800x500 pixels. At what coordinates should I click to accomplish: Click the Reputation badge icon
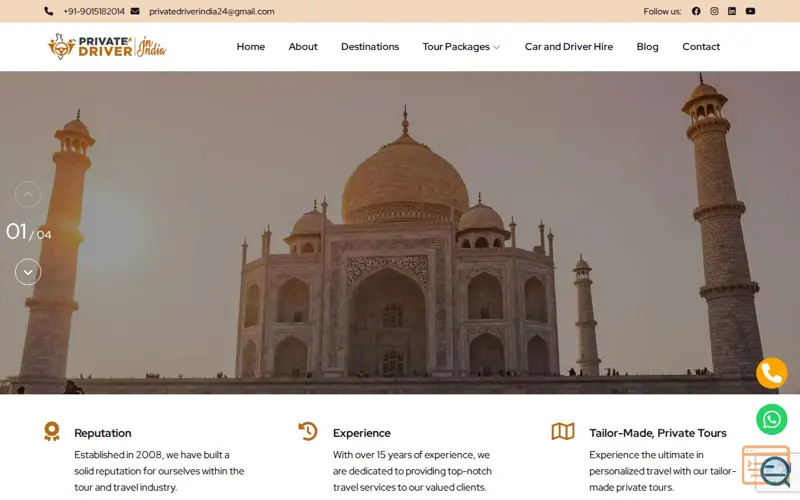[x=52, y=432]
